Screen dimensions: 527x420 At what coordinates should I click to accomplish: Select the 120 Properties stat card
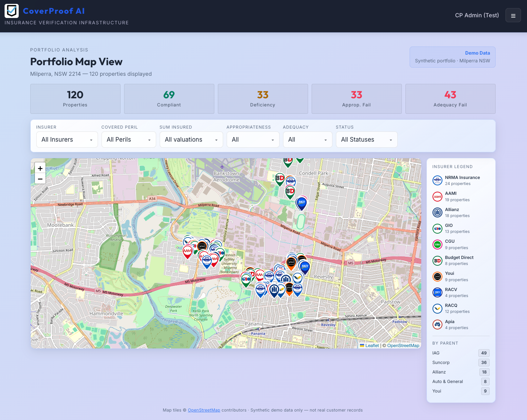coord(75,99)
